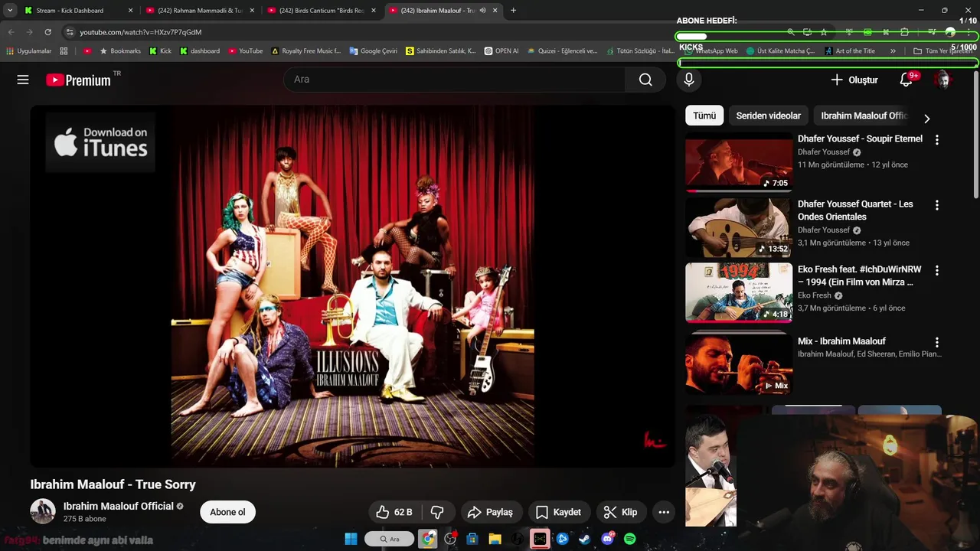Screen dimensions: 980x551
Task: Open OBS Studio from the taskbar
Action: coord(450,539)
